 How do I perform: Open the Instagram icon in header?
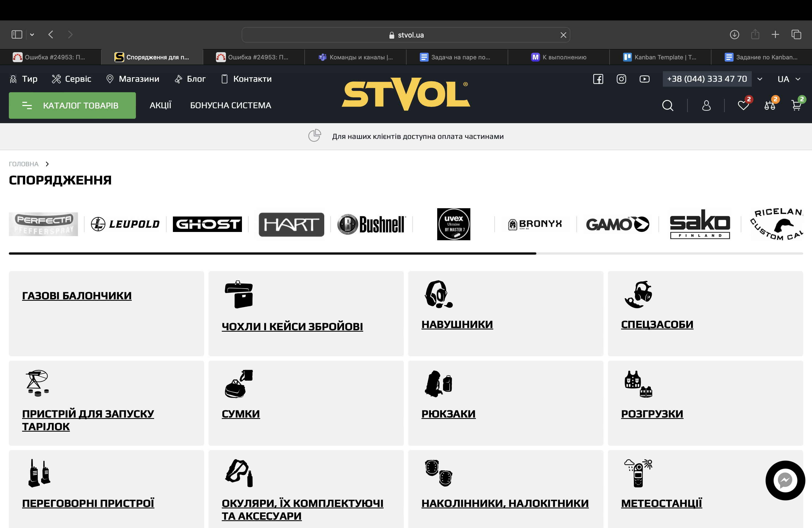click(621, 79)
